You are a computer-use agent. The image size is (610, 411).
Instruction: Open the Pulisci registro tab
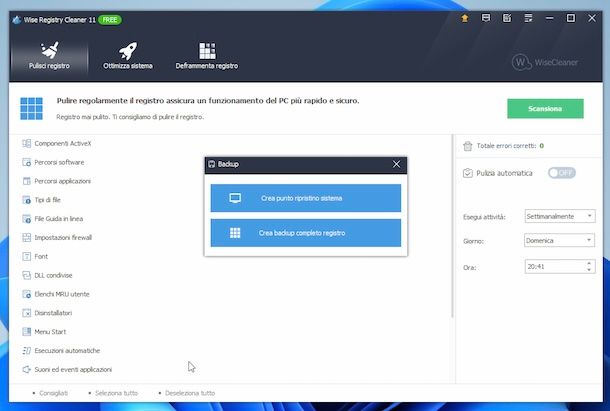pyautogui.click(x=49, y=56)
